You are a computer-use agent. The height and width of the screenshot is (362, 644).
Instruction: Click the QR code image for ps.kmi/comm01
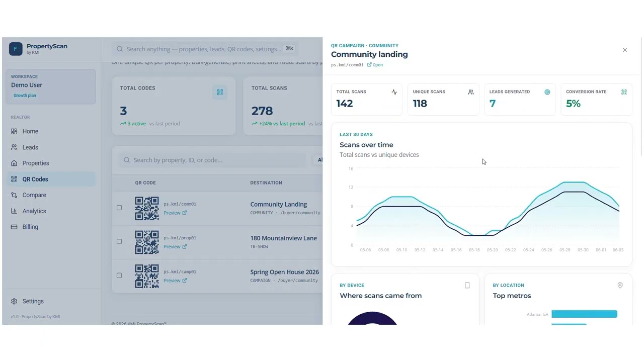click(147, 208)
